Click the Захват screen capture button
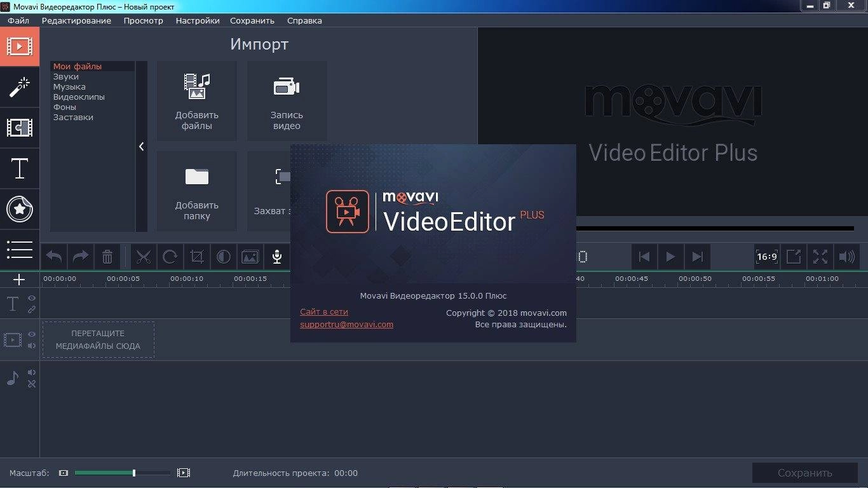The image size is (868, 488). [269, 191]
